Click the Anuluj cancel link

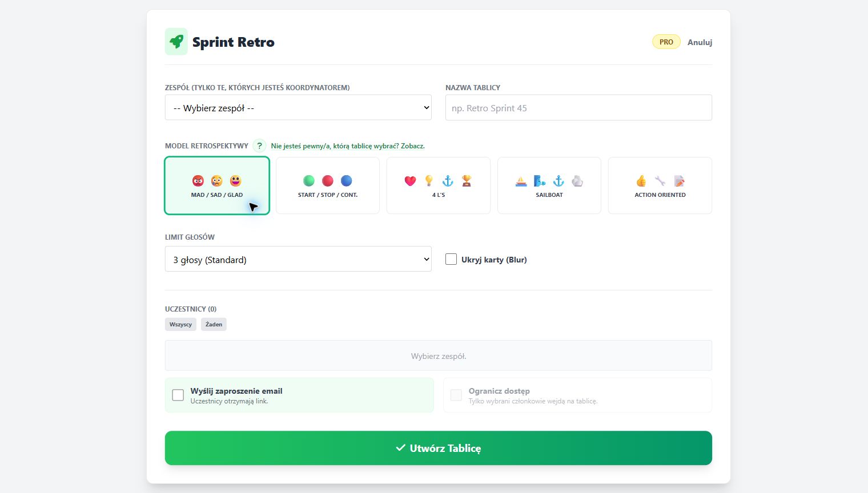point(700,42)
